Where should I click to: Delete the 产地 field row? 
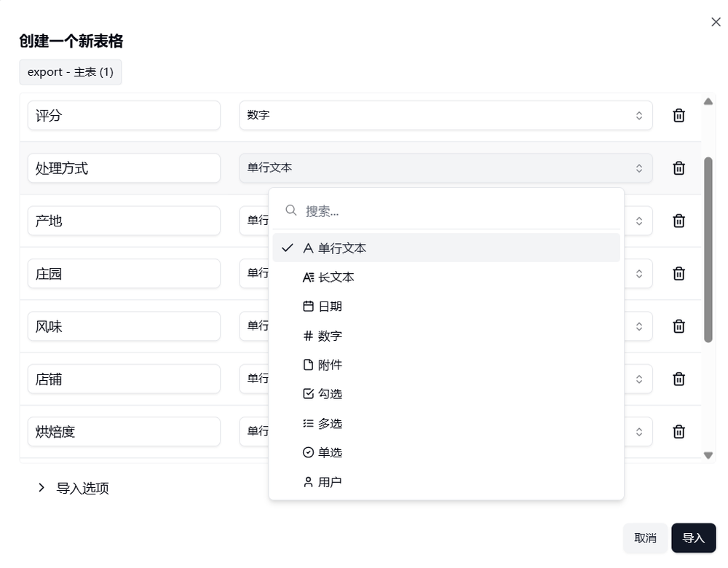click(678, 221)
